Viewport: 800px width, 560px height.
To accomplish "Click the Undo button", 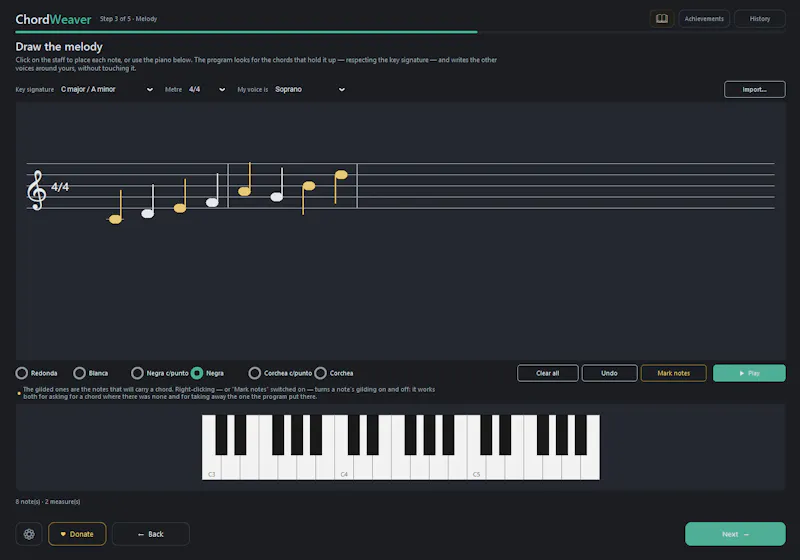I will [x=609, y=373].
